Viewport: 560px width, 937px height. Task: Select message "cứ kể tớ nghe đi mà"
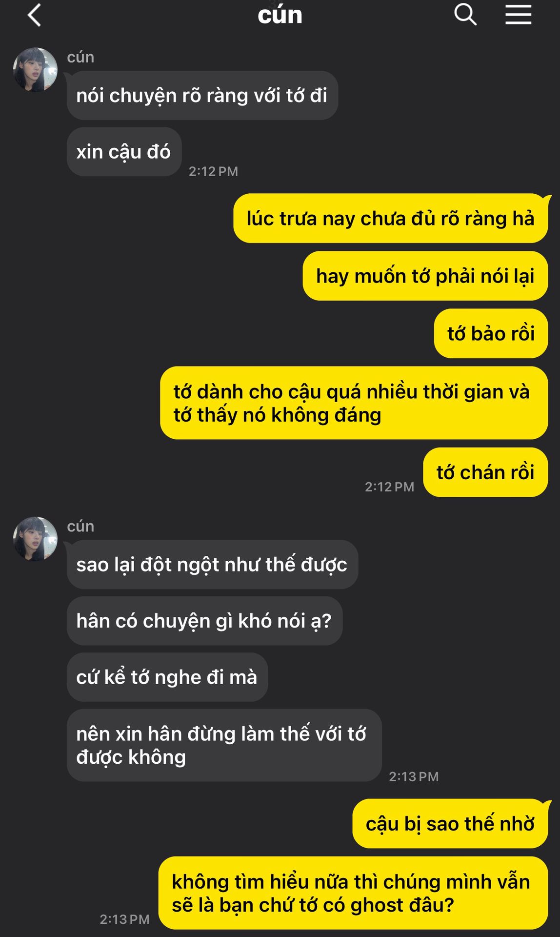pyautogui.click(x=167, y=677)
